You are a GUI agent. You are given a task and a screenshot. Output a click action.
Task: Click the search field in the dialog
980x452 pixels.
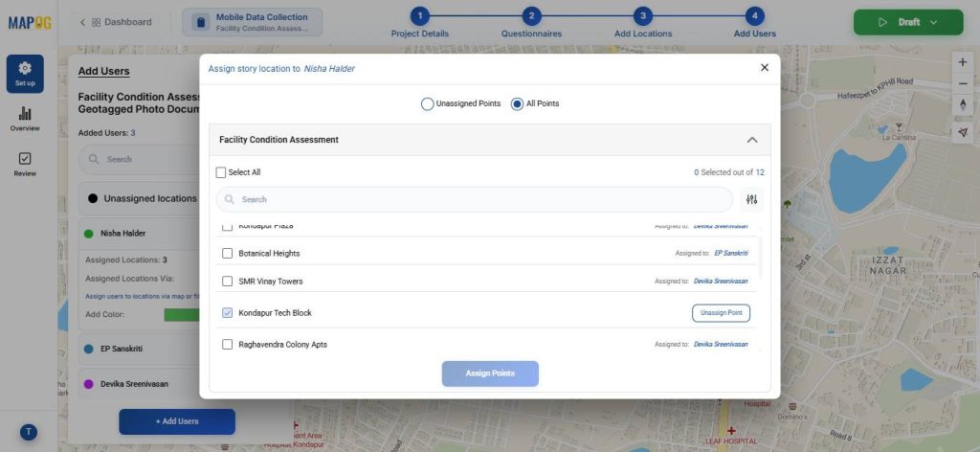pyautogui.click(x=479, y=199)
